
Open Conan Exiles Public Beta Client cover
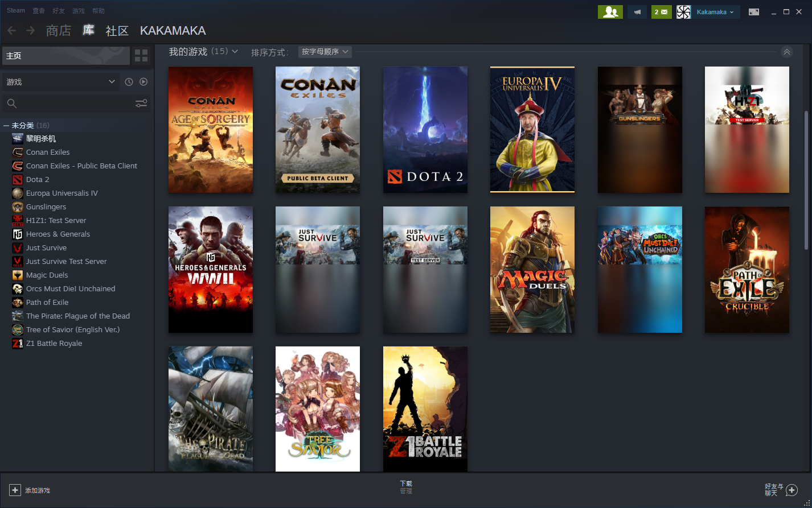[x=318, y=130]
